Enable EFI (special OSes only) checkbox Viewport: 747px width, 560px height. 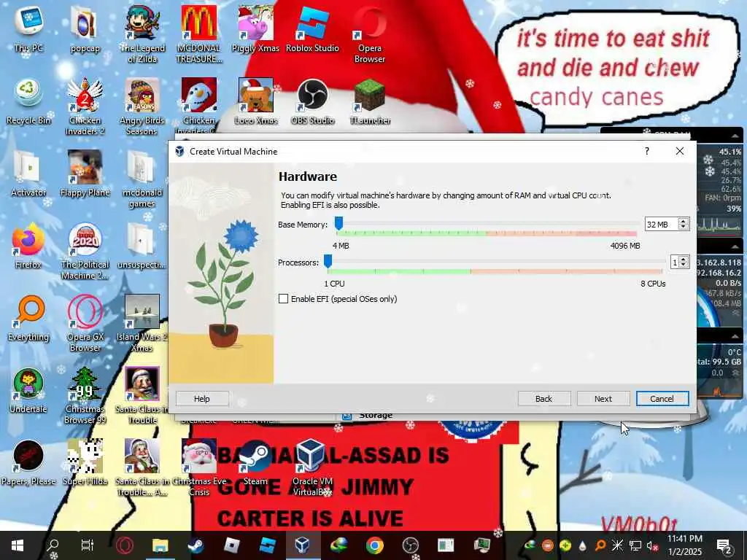284,298
